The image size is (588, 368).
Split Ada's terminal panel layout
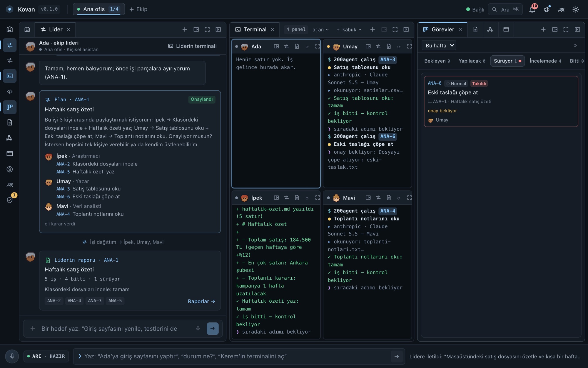276,47
